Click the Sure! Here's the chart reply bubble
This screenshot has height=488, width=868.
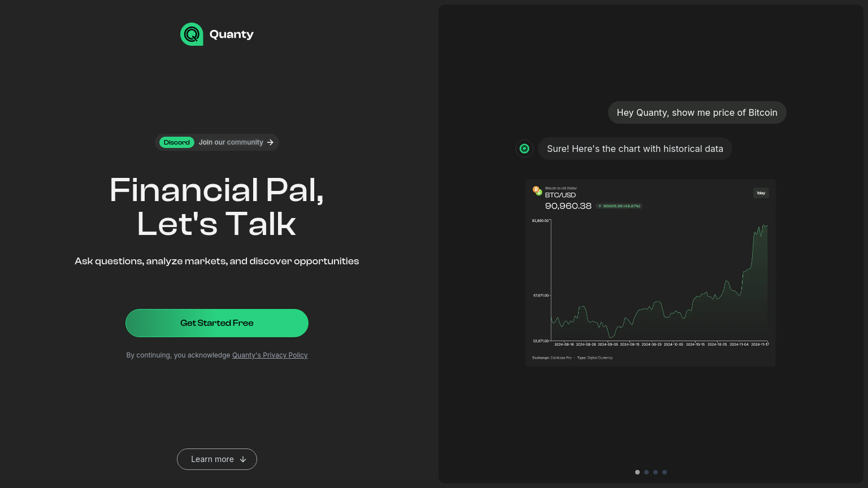point(635,149)
